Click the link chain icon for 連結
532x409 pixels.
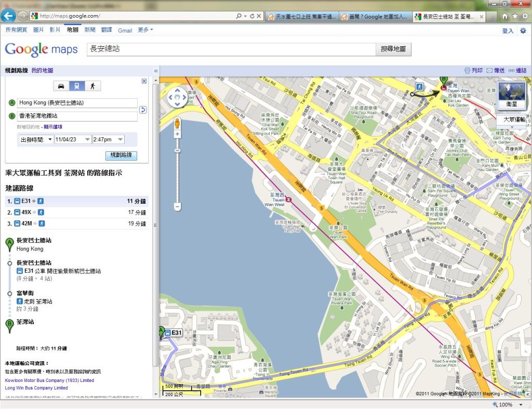pyautogui.click(x=511, y=71)
